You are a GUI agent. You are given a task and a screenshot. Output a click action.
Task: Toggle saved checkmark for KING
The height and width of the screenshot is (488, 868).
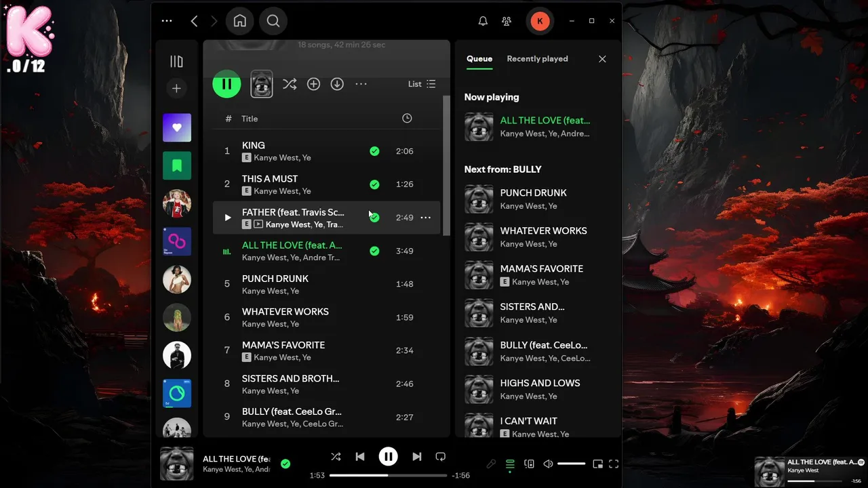click(x=374, y=151)
